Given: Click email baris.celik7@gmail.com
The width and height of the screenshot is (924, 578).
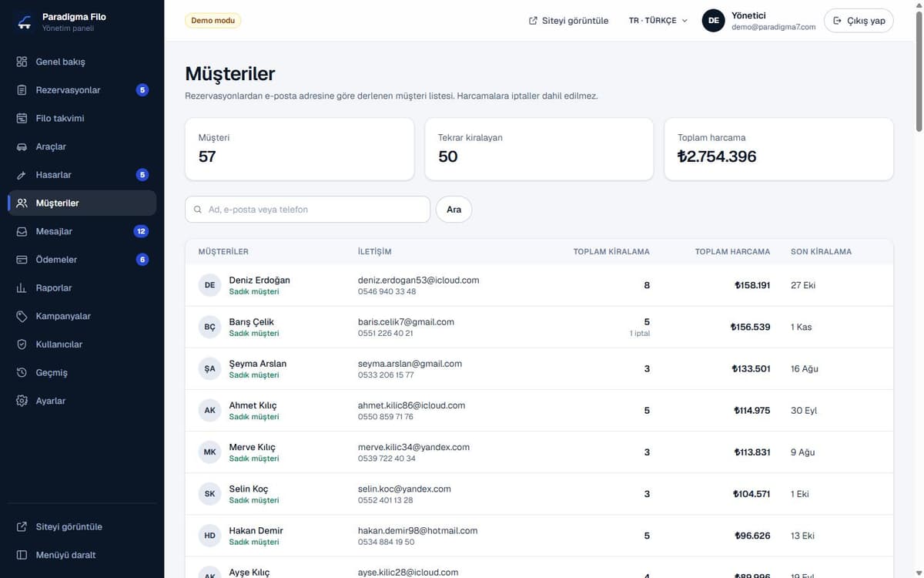Looking at the screenshot, I should pos(406,322).
